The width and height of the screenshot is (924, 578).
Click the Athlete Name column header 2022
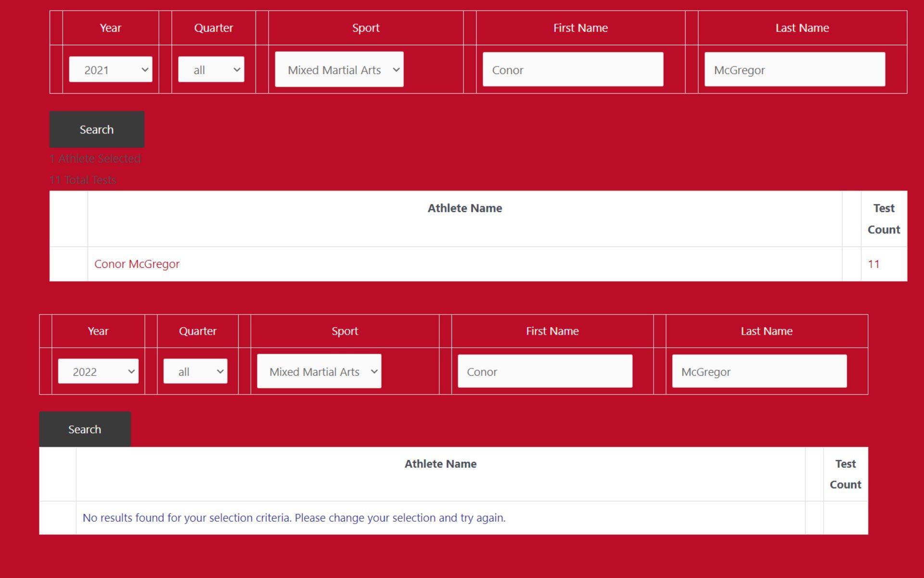click(441, 473)
